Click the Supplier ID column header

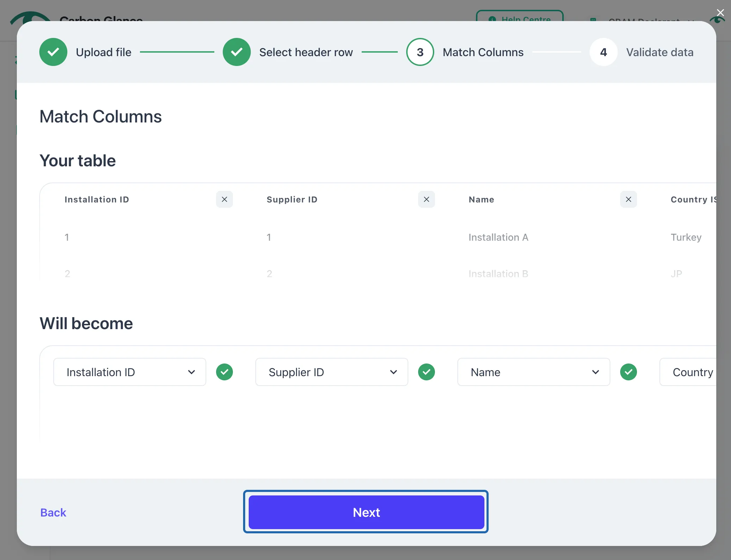[x=292, y=199]
